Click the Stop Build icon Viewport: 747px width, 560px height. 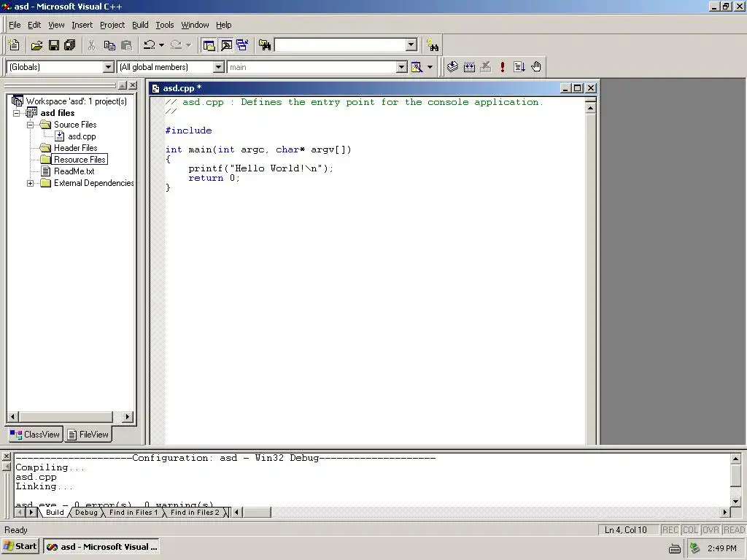(x=485, y=66)
